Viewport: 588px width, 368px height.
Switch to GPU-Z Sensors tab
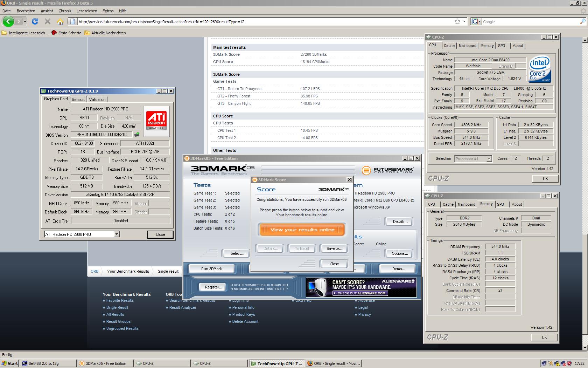click(78, 100)
